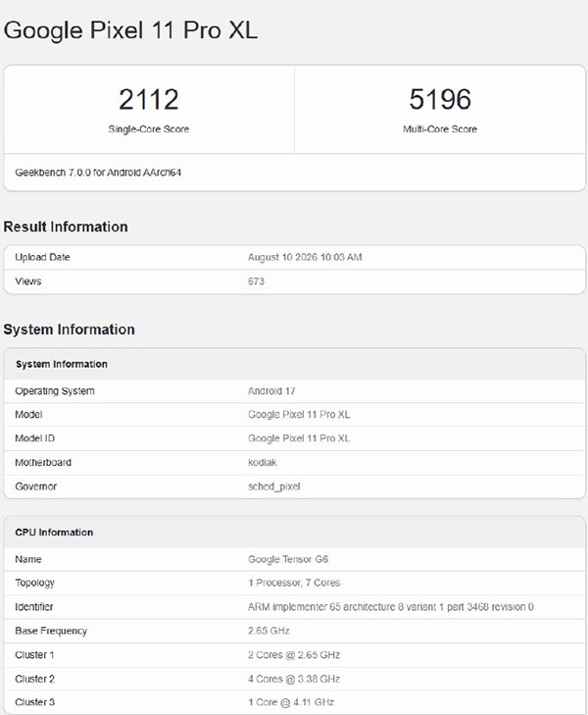Click the CPU Information table header
588x715 pixels.
point(54,533)
